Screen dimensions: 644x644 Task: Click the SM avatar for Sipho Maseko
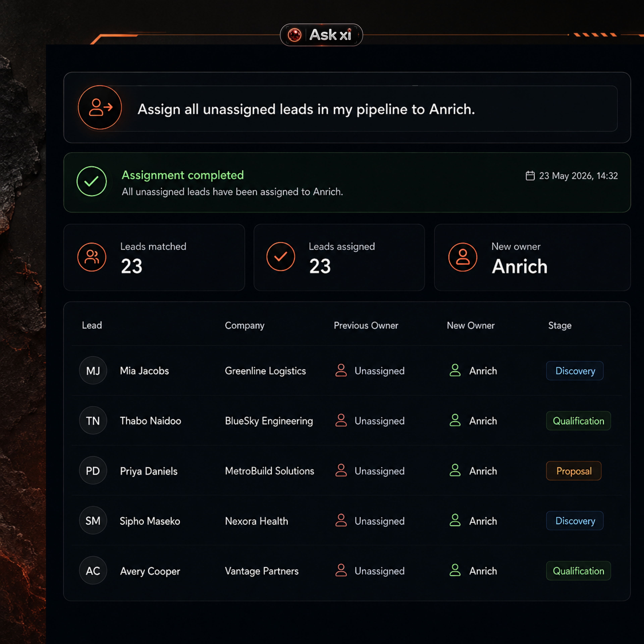point(93,520)
